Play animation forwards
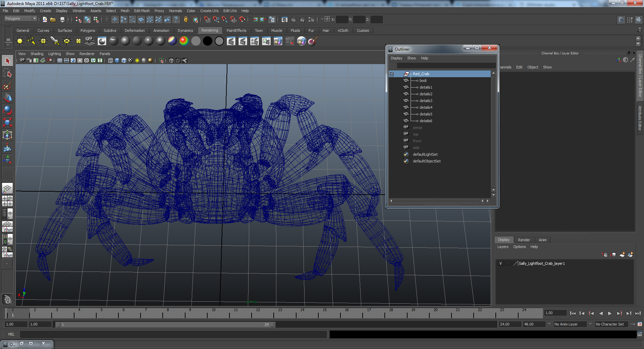This screenshot has height=349, width=644. point(610,313)
